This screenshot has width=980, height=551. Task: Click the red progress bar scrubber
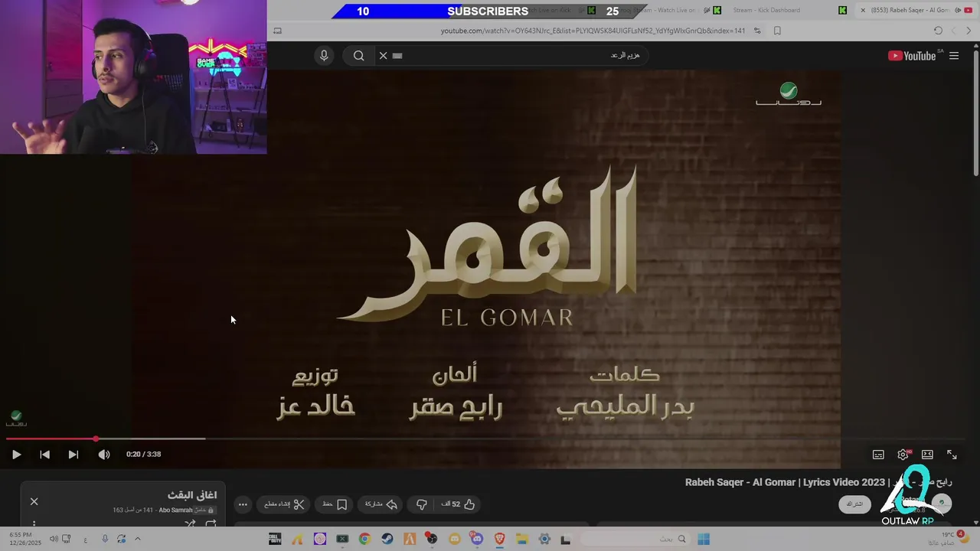click(x=96, y=439)
